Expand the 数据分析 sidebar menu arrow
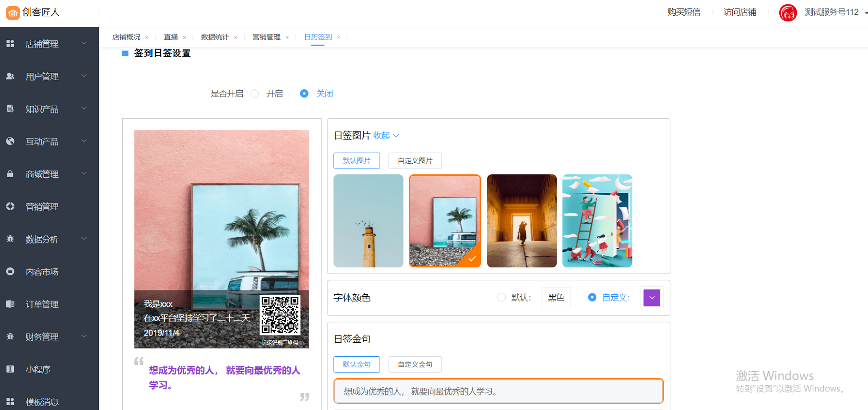Image resolution: width=868 pixels, height=410 pixels. click(84, 239)
